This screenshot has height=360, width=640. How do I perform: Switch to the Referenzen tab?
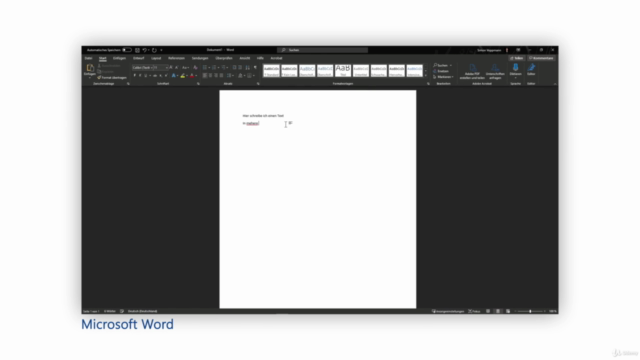[176, 58]
